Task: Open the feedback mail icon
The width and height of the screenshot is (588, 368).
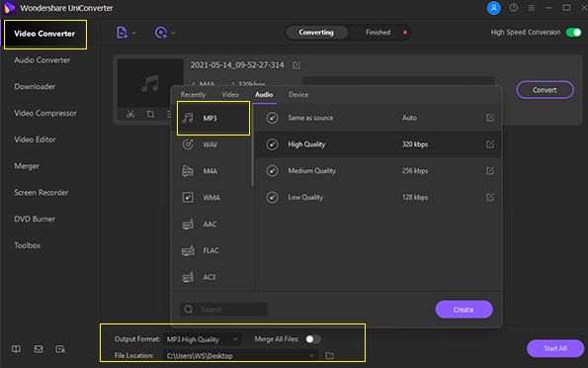Action: pyautogui.click(x=39, y=349)
